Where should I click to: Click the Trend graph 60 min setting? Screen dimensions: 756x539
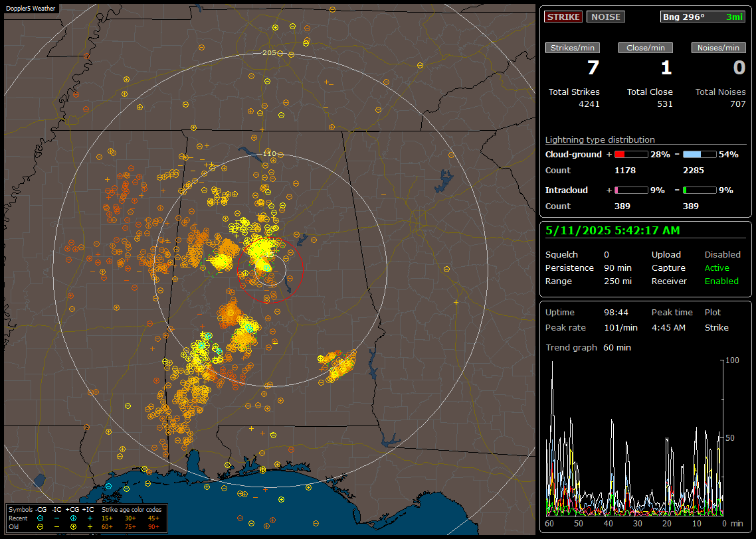coord(617,348)
